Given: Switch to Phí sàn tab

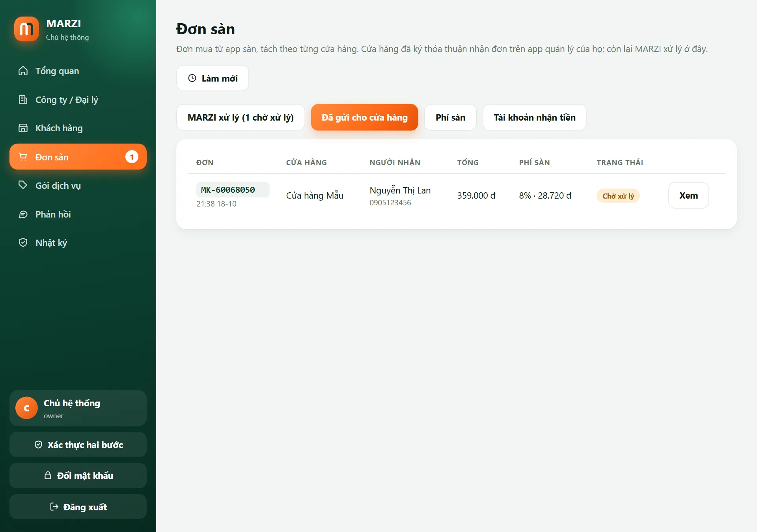Looking at the screenshot, I should (450, 117).
